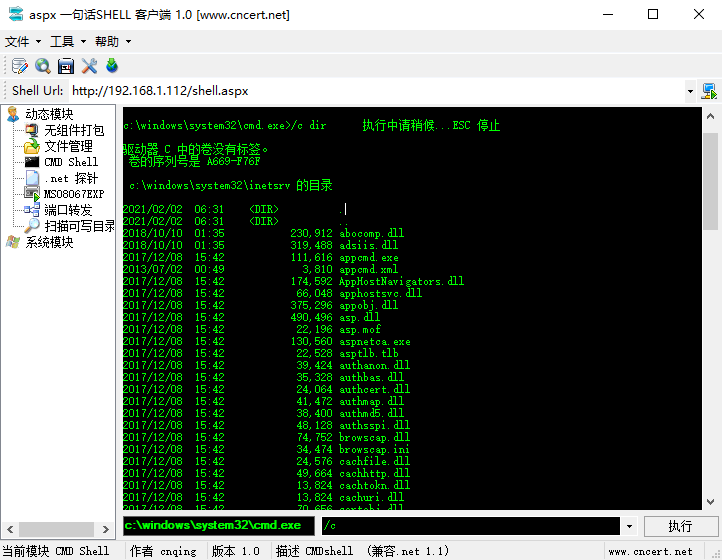Click the console scrollbar up arrow
The width and height of the screenshot is (722, 560).
(710, 116)
